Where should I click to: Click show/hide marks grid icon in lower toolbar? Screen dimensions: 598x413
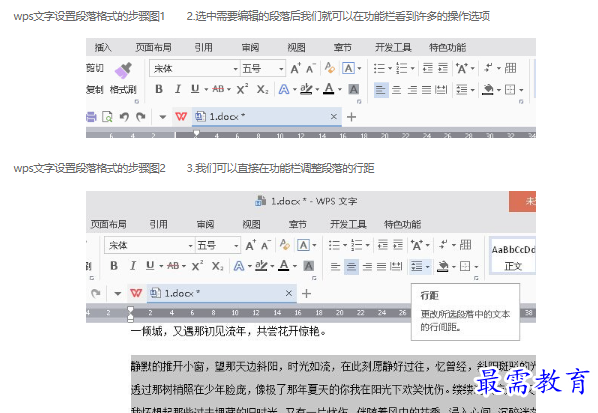465,245
